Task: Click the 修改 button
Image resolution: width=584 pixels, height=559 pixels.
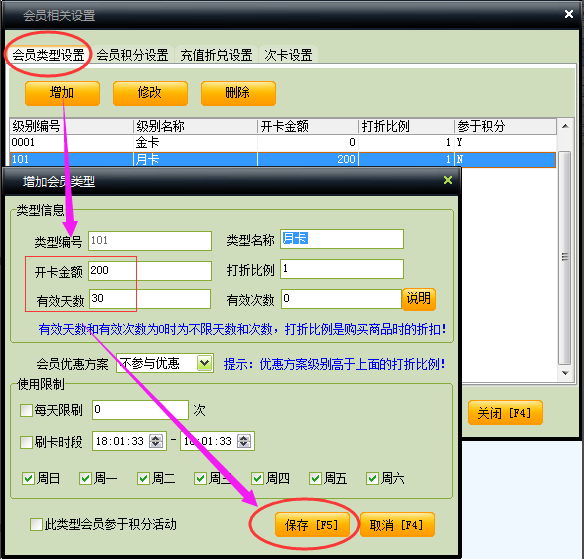Action: click(150, 93)
